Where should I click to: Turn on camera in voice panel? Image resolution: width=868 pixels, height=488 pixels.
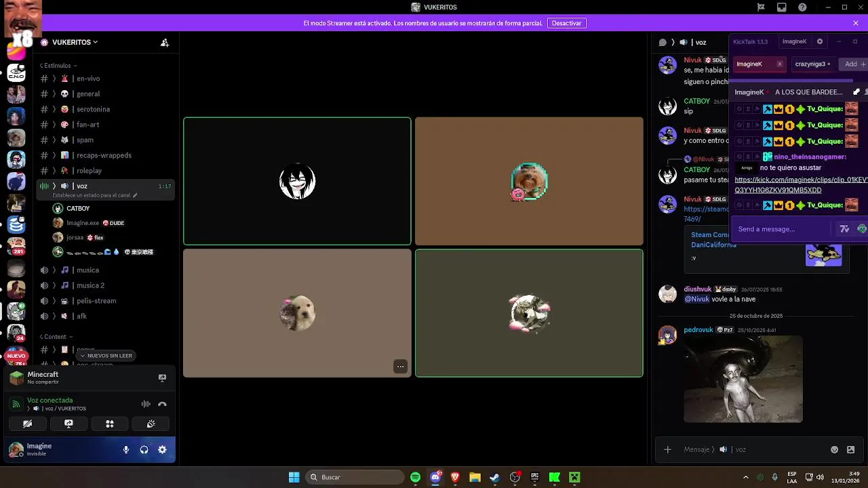[x=27, y=424]
